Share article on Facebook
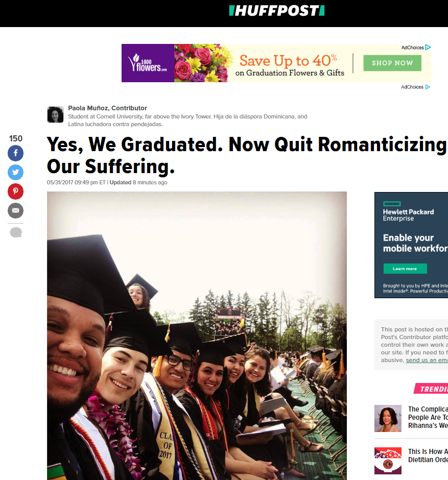Viewport: 448px width, 480px height. tap(15, 153)
